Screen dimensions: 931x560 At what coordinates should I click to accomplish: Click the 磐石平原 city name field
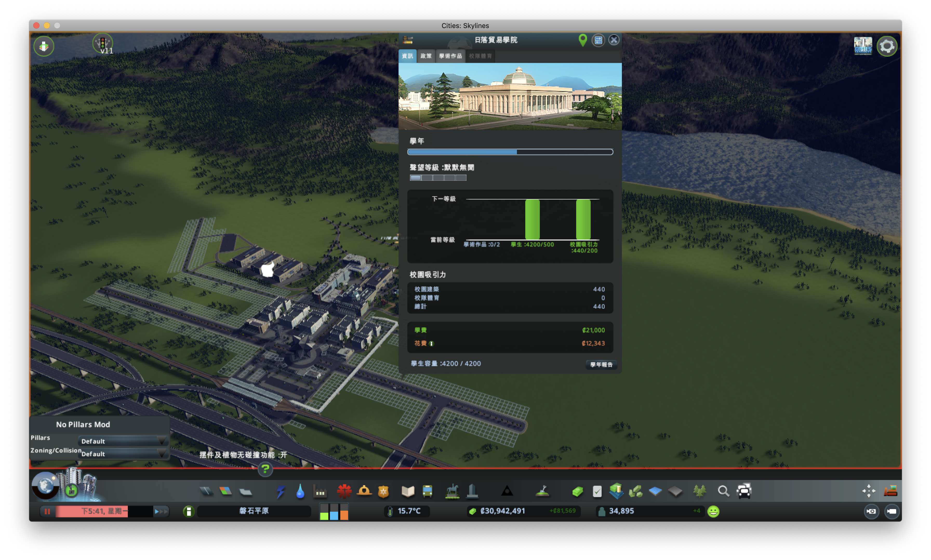point(254,511)
